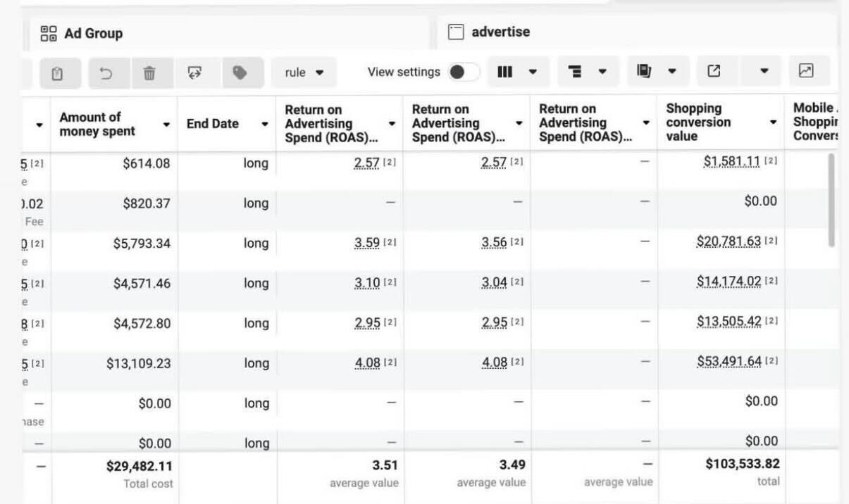Click the reports icon in toolbar
Screen dimensions: 849x504
click(643, 71)
